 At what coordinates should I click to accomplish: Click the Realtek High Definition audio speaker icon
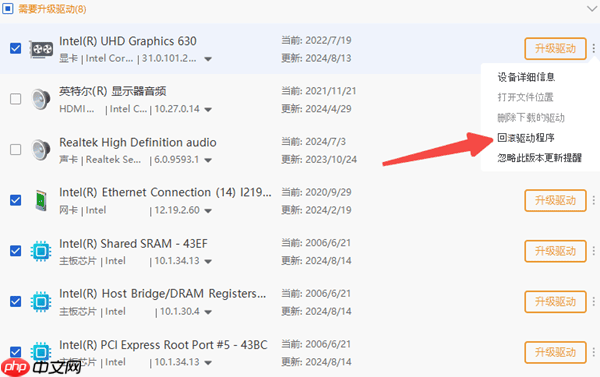click(41, 150)
